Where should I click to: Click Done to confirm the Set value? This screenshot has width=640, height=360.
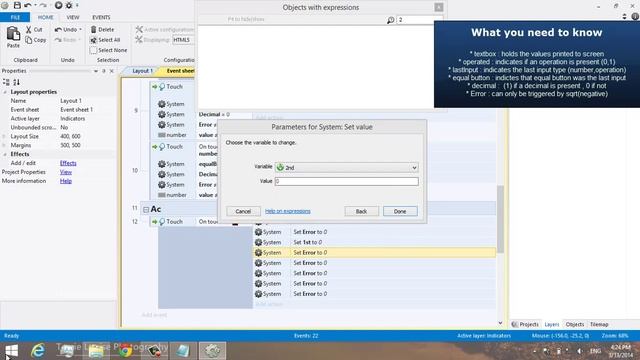(x=400, y=211)
